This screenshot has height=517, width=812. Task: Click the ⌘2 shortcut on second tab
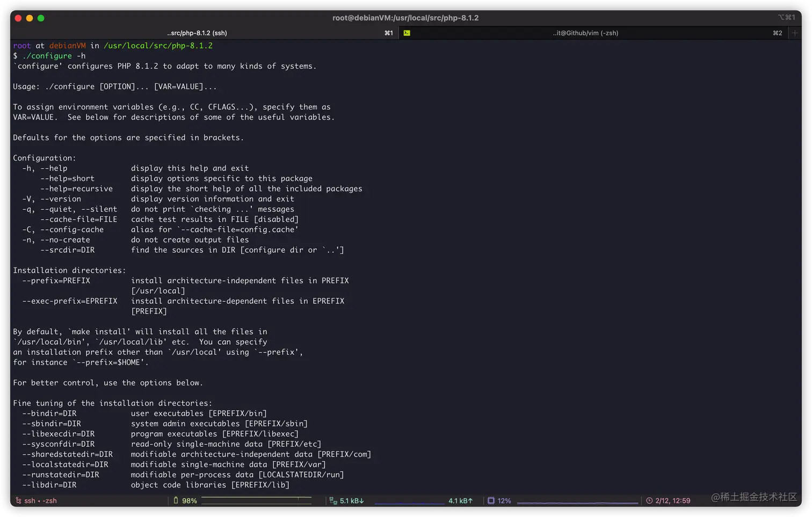tap(778, 33)
